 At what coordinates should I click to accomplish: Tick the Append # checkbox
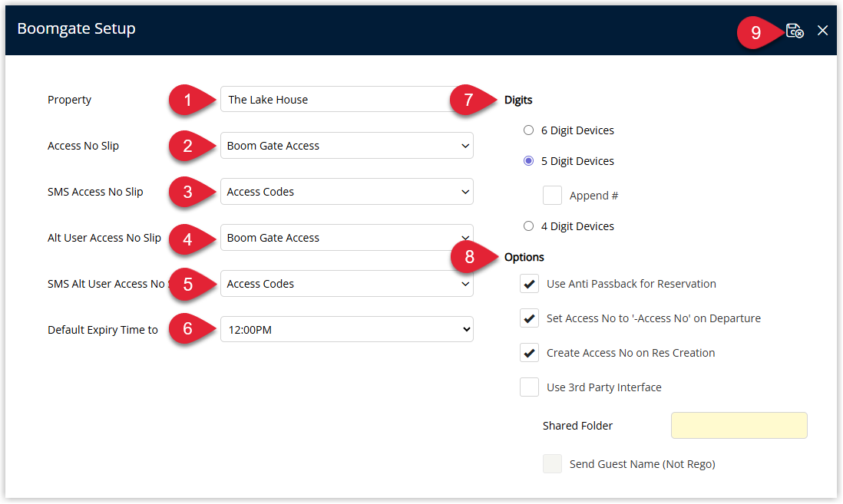[x=552, y=196]
